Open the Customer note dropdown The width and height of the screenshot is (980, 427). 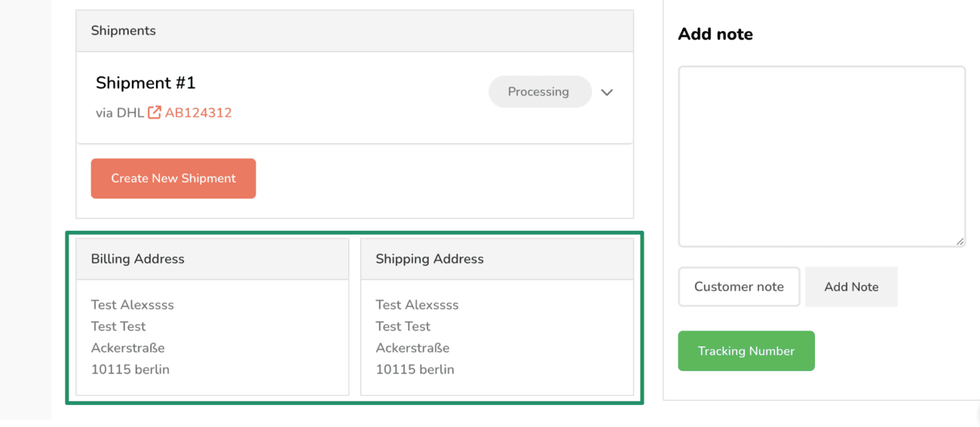[739, 287]
